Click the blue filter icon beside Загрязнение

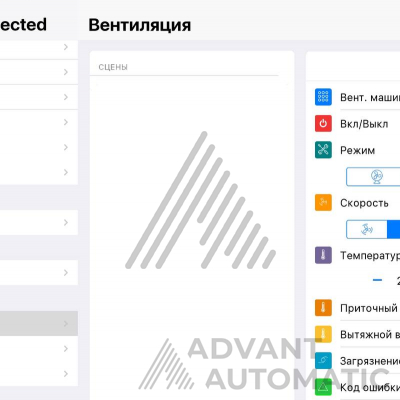pyautogui.click(x=323, y=360)
